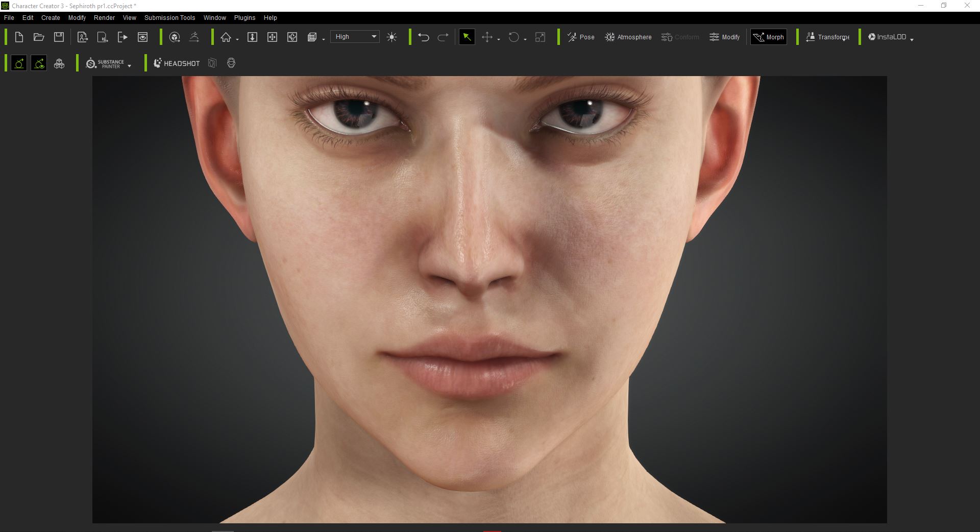Expand the display mode dropdown arrow

[324, 39]
